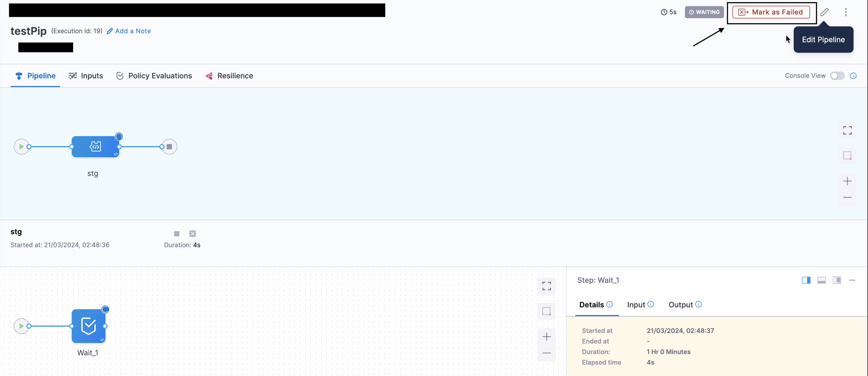868x376 pixels.
Task: Open the Resilience tab
Action: point(229,76)
